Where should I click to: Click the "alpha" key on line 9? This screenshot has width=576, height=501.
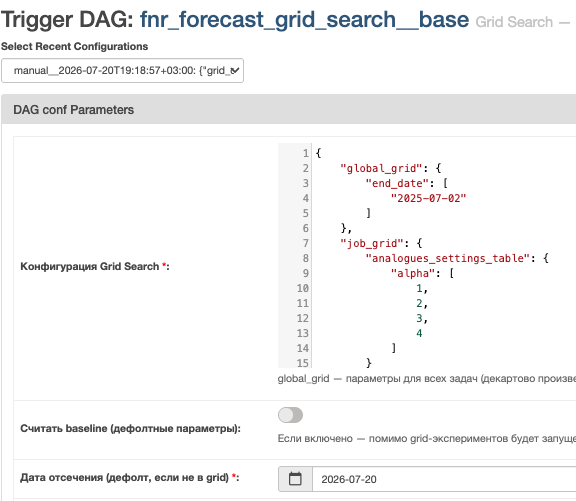click(x=413, y=273)
